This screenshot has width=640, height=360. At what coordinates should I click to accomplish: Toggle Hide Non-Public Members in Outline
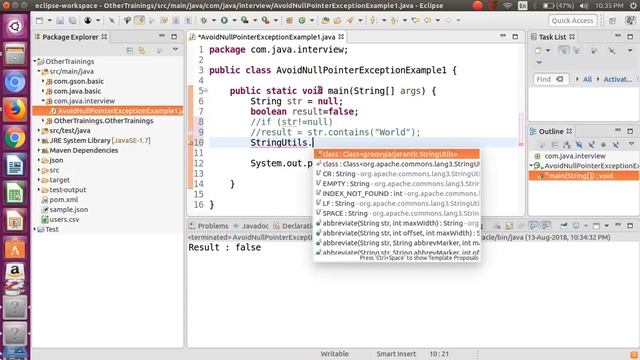point(603,144)
